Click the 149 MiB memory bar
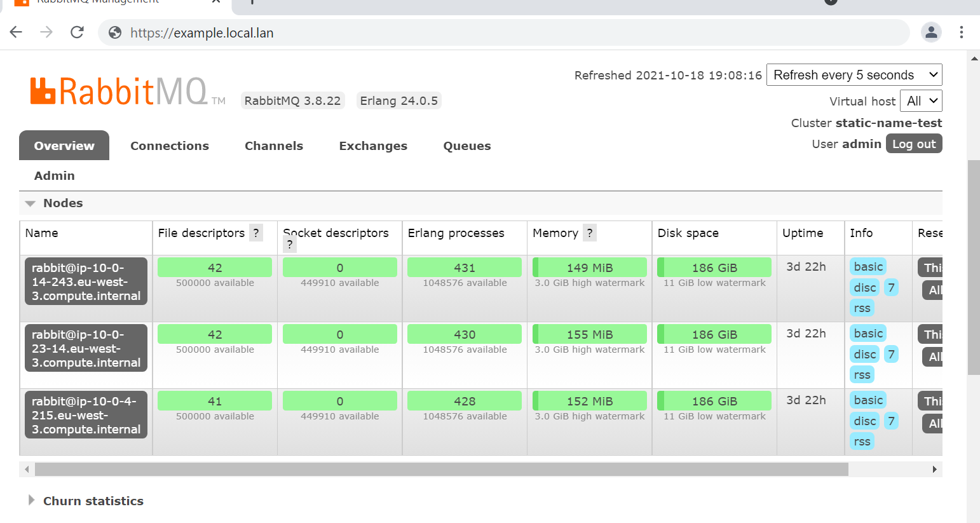Viewport: 980px width, 523px height. click(x=590, y=268)
